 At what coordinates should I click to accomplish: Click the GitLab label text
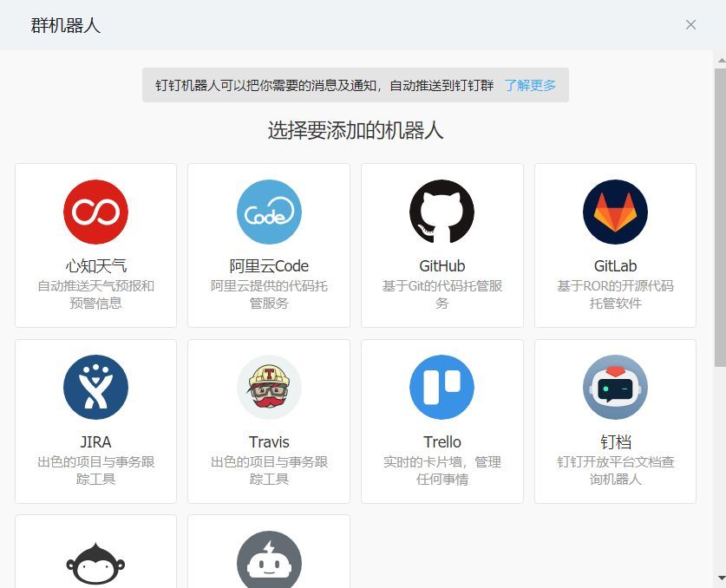tap(615, 266)
